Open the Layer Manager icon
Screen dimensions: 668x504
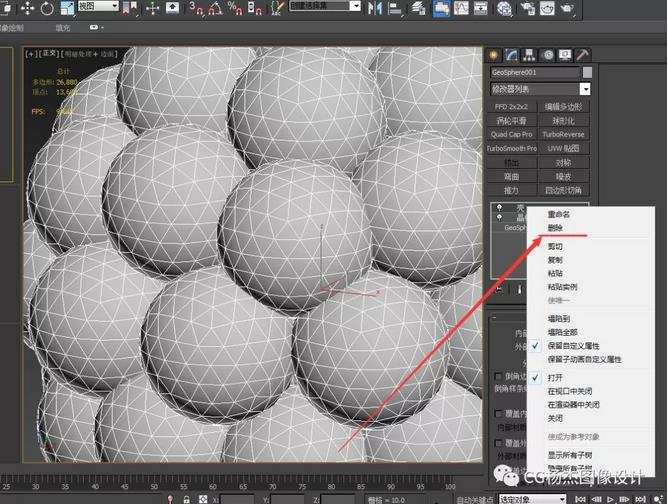[x=419, y=8]
